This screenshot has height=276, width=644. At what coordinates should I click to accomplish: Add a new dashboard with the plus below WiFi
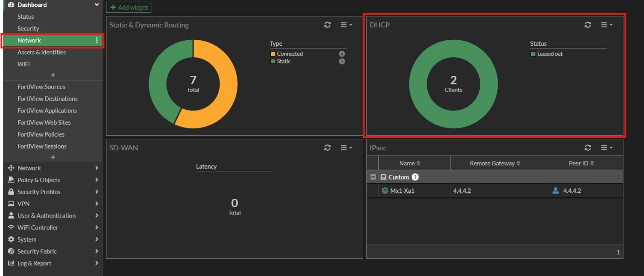click(53, 75)
